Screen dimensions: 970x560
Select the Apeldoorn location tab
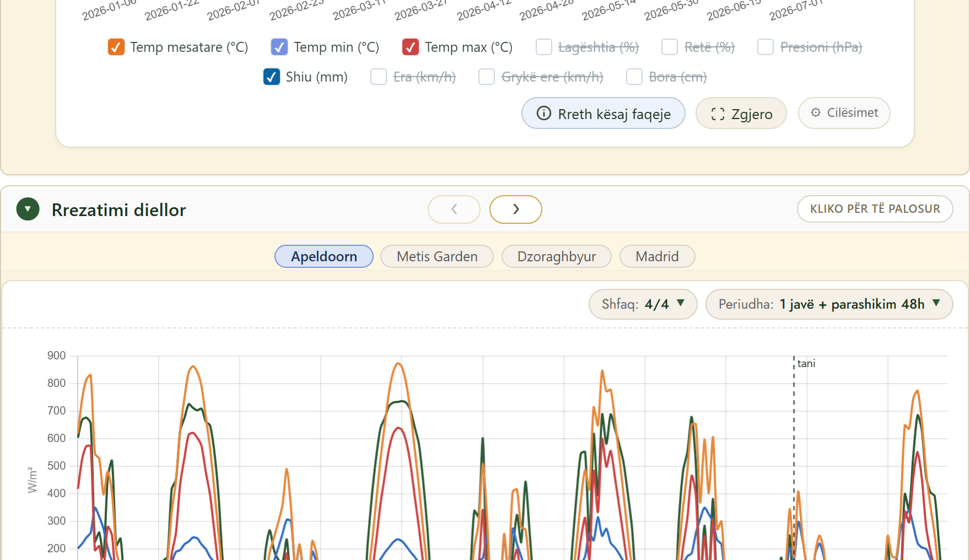point(324,256)
